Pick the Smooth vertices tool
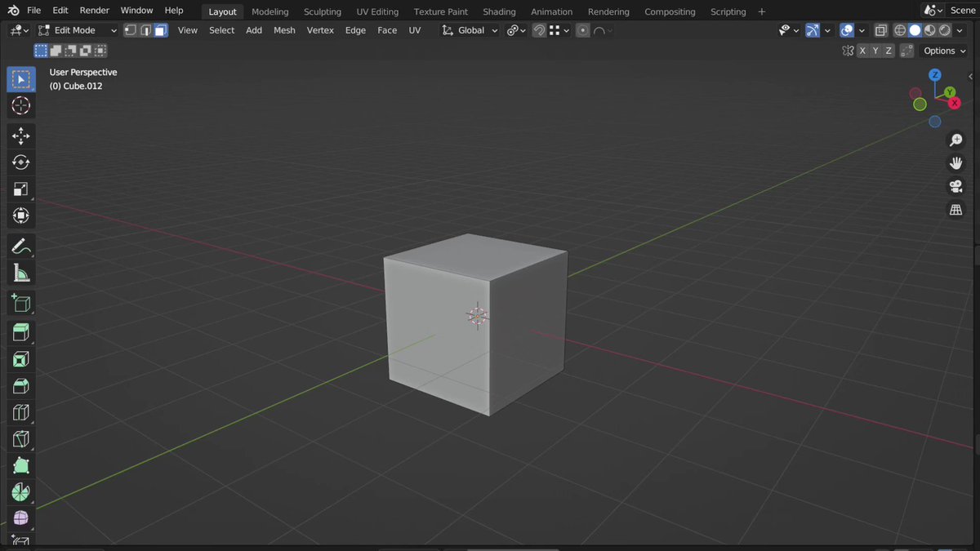Image resolution: width=980 pixels, height=551 pixels. pos(21,518)
